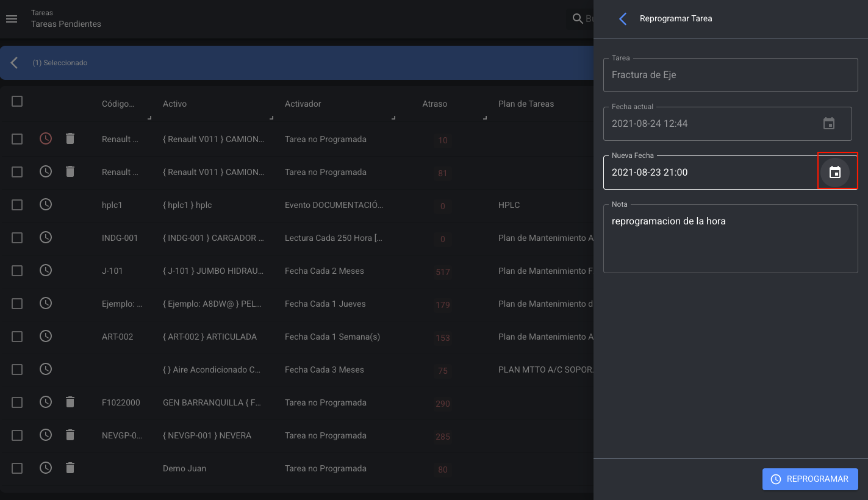868x500 pixels.
Task: Open calendar picker for Nueva Fecha
Action: click(x=834, y=173)
